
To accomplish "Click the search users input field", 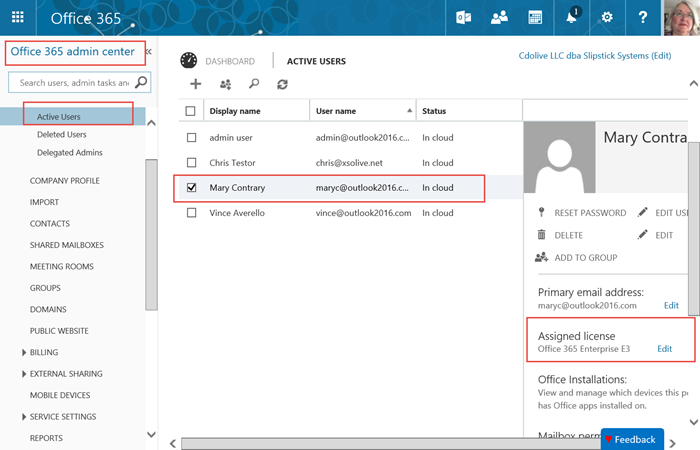I will click(x=72, y=83).
